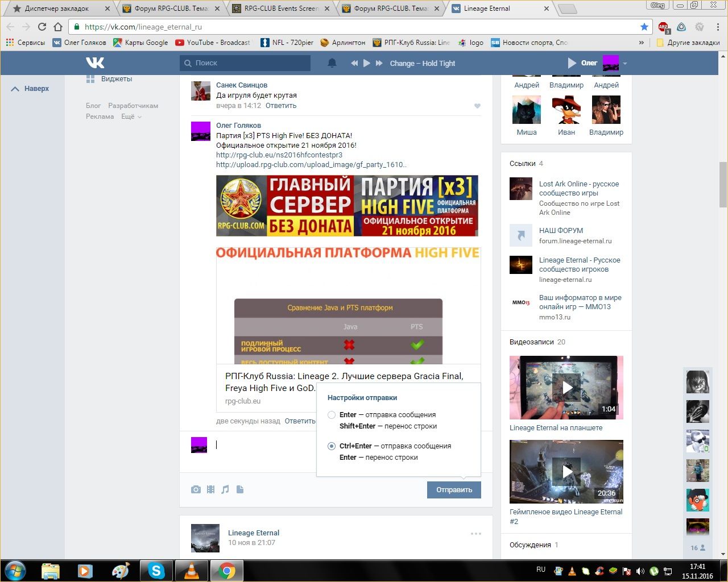
Task: Open the online friends counter showing 16
Action: coord(698,548)
